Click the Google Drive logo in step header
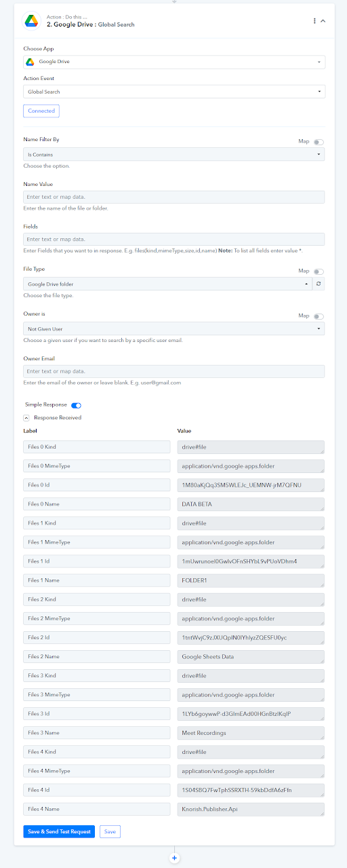This screenshot has width=347, height=868. pos(31,21)
